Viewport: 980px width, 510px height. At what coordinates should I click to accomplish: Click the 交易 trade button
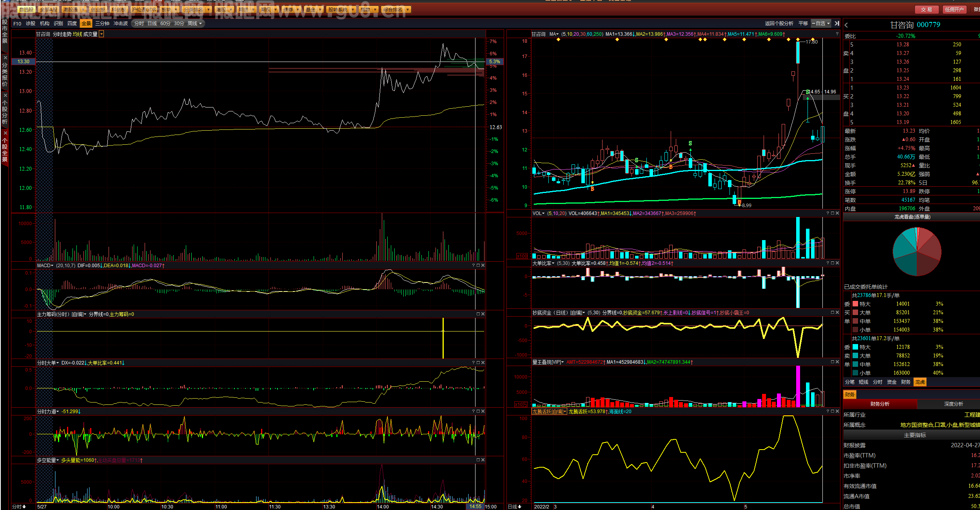click(926, 9)
